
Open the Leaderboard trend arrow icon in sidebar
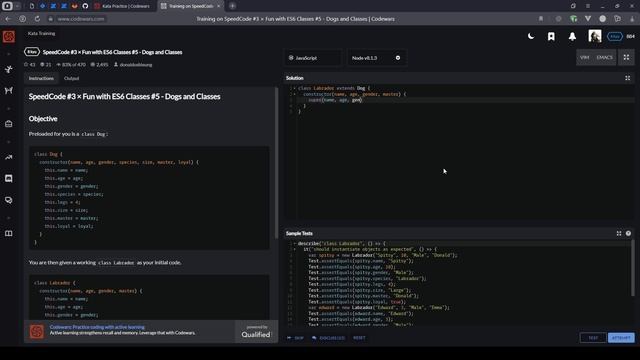(x=9, y=157)
